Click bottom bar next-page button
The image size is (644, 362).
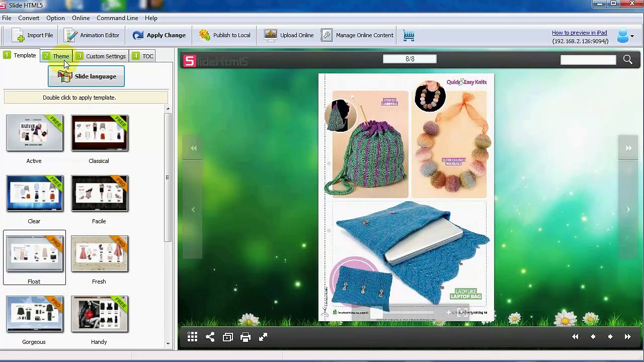(x=610, y=337)
